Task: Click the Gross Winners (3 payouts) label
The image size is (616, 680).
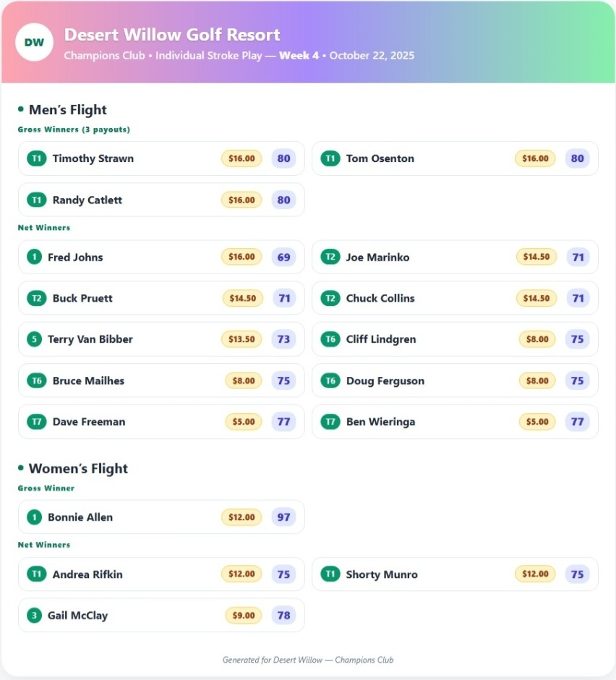Action: click(x=74, y=129)
